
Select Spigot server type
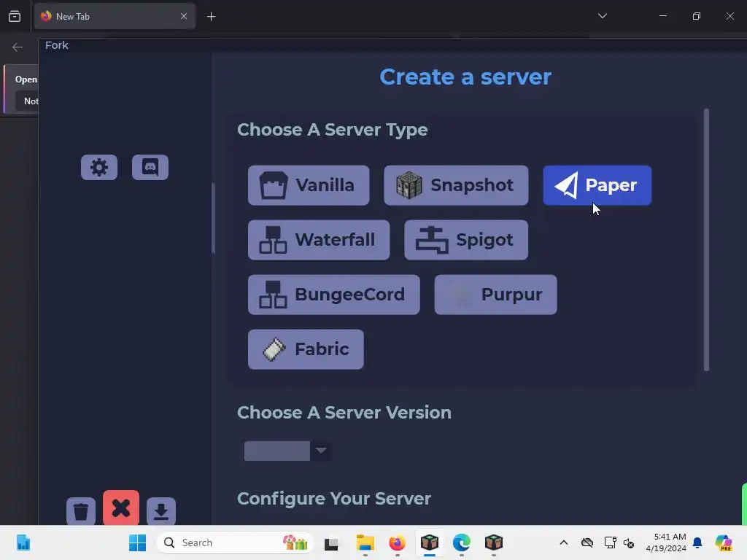pyautogui.click(x=466, y=240)
